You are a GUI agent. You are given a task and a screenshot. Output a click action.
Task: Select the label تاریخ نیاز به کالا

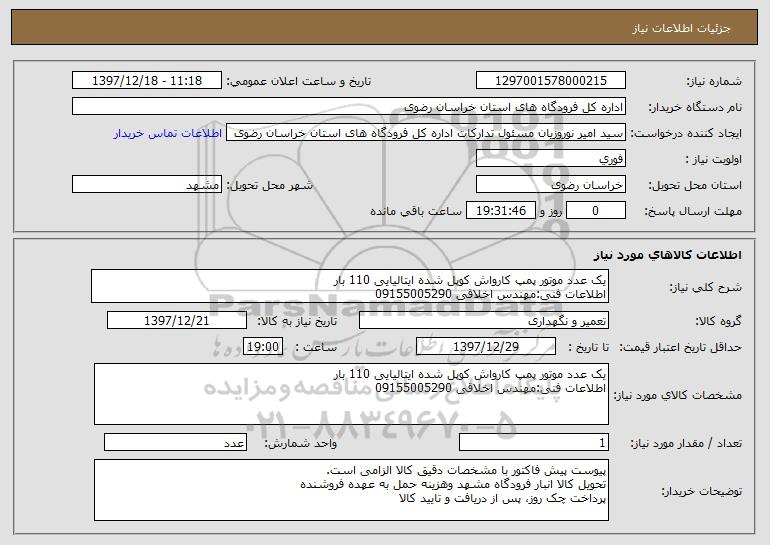click(x=297, y=321)
